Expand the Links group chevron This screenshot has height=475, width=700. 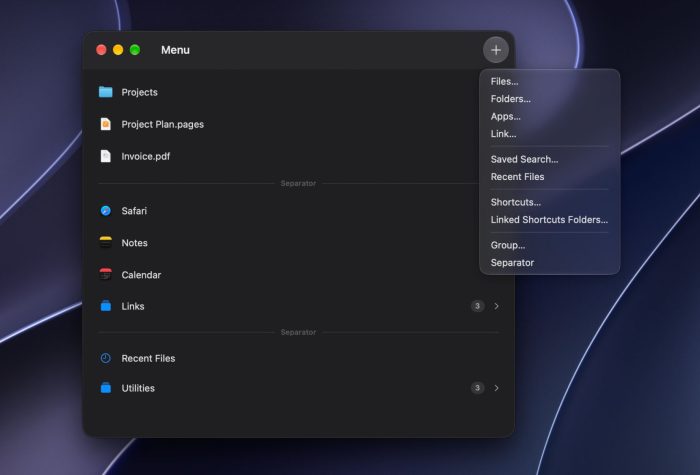click(x=496, y=306)
